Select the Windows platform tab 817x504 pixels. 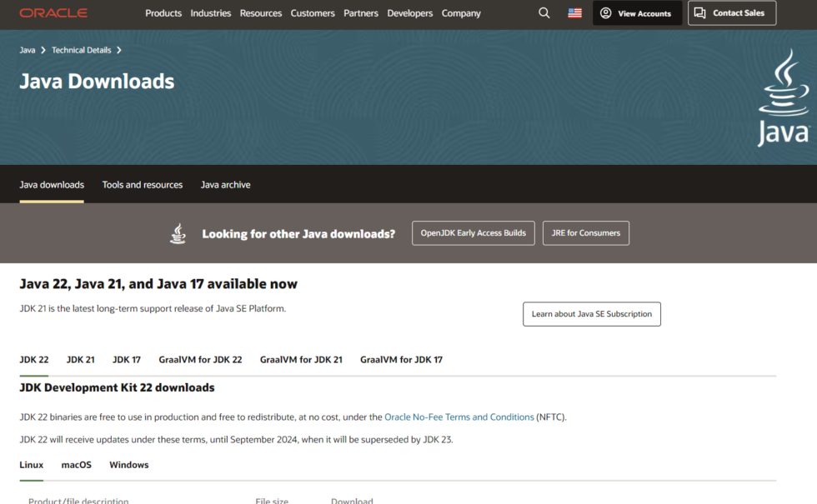(128, 465)
